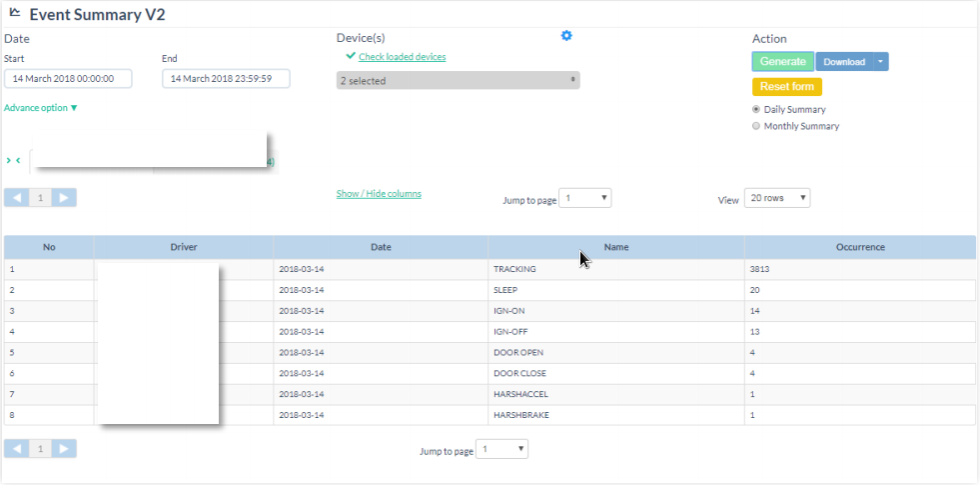Sort the table by Occurrence column header
This screenshot has width=980, height=485.
[x=859, y=247]
